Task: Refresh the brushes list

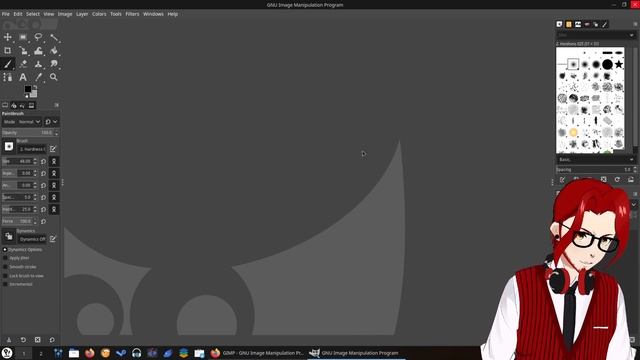Action: click(x=617, y=180)
